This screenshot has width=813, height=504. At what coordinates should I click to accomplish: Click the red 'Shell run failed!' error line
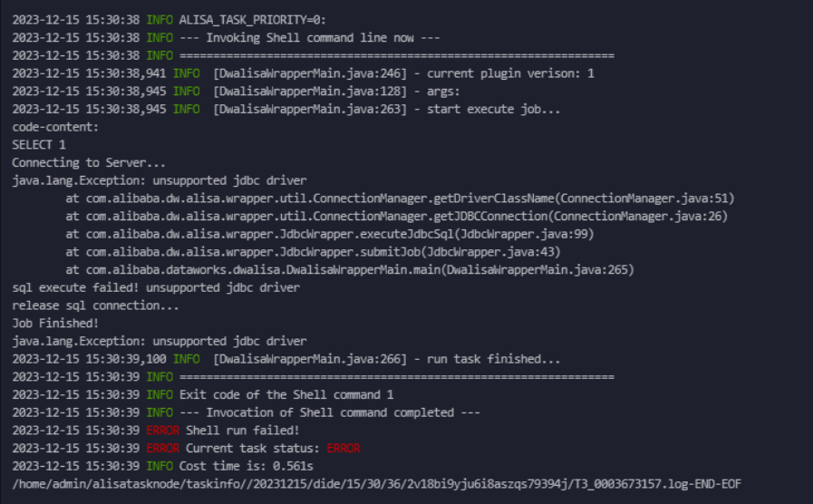[156, 431]
